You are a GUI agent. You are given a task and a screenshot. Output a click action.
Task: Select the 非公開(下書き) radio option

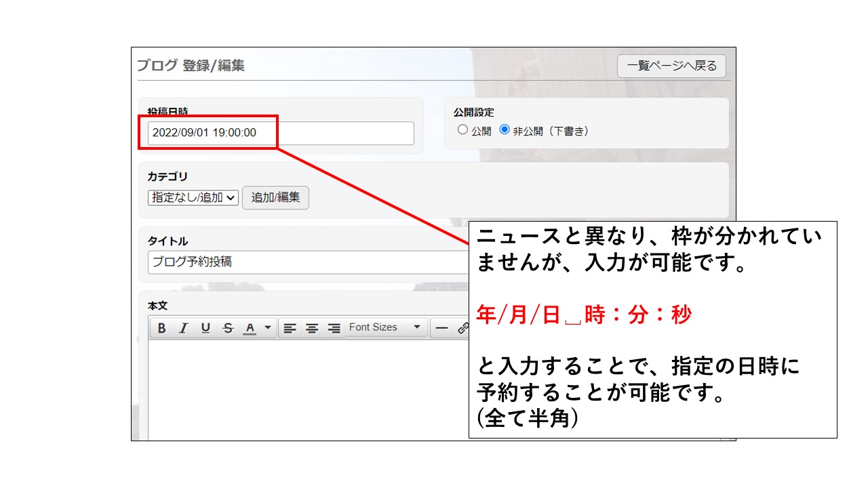(x=505, y=130)
